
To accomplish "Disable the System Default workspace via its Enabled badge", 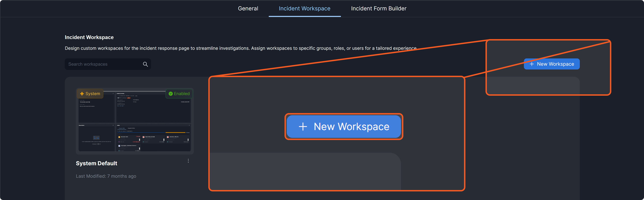I will 179,93.
